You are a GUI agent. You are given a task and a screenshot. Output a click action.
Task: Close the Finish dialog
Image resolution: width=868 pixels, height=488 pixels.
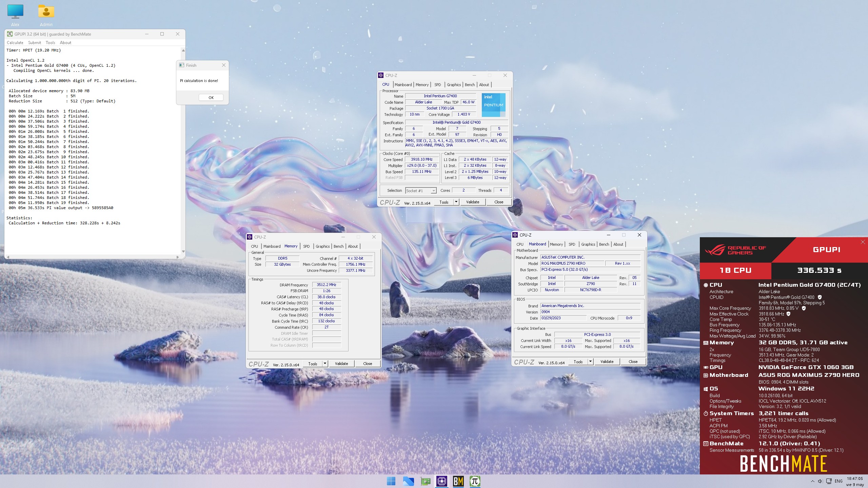224,65
